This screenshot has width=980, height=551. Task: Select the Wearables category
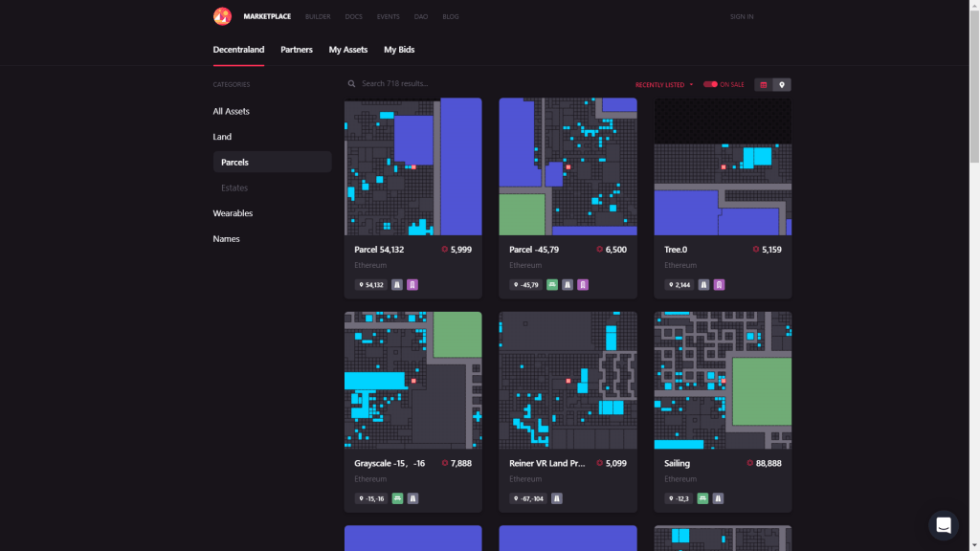[233, 213]
